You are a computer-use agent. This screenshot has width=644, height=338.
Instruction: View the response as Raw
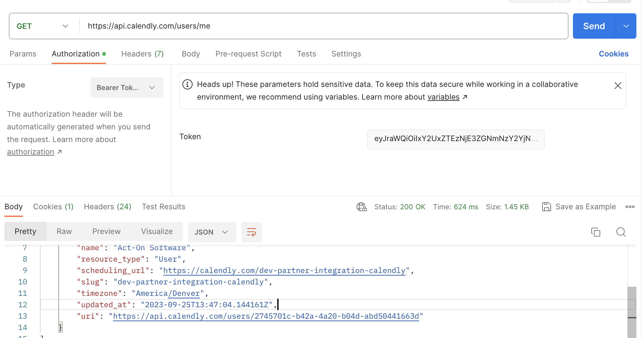coord(64,231)
